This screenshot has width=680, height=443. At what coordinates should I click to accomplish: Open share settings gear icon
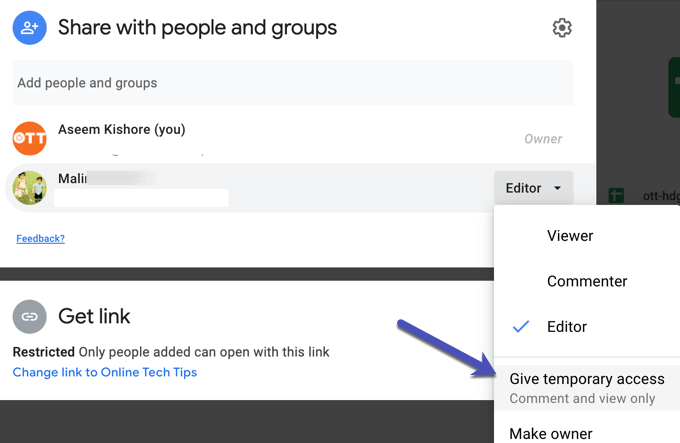[x=562, y=28]
